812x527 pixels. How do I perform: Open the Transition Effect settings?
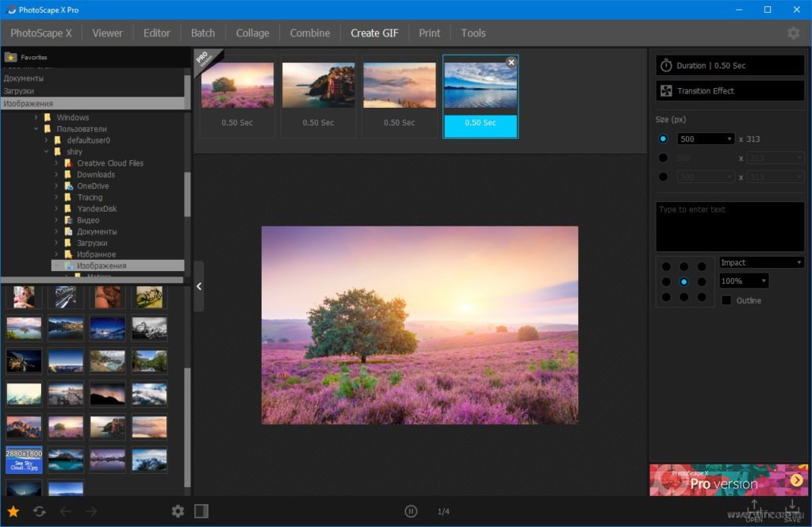tap(730, 91)
